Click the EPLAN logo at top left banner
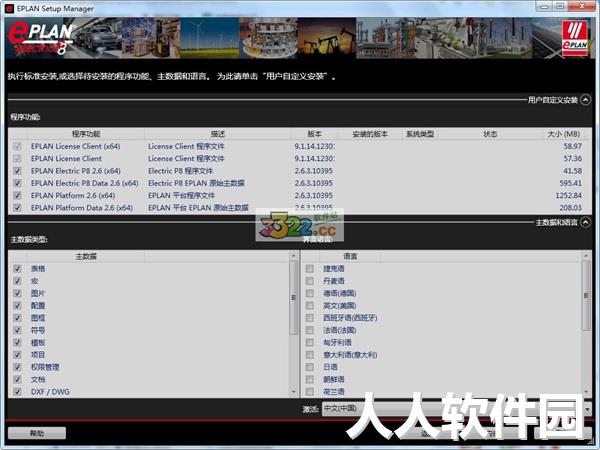This screenshot has height=450, width=600. [41, 38]
